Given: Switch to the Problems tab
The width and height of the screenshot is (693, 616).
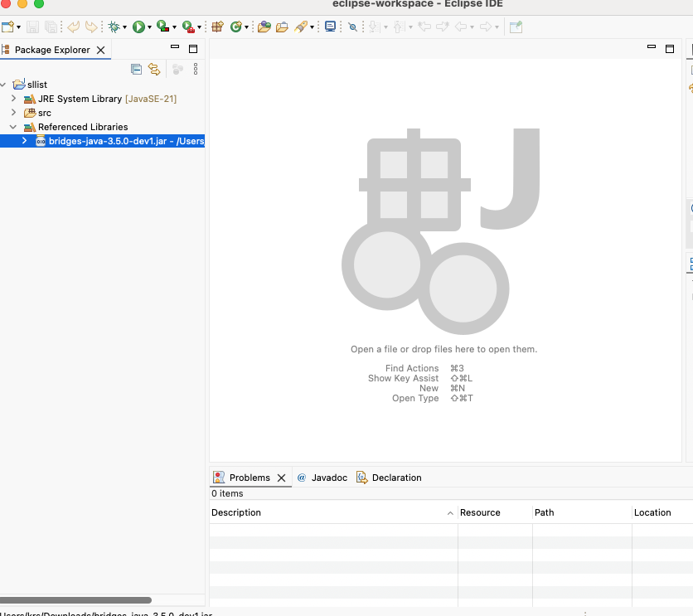Looking at the screenshot, I should click(x=250, y=478).
